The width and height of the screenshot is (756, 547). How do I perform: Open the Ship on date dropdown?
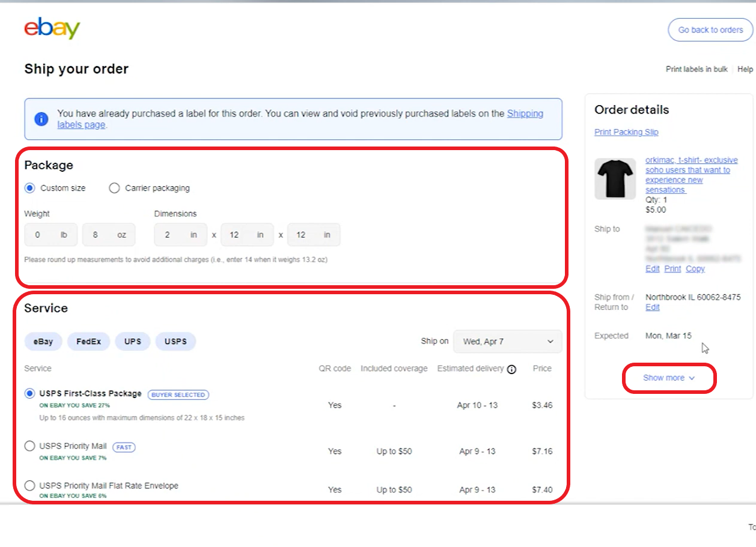[x=507, y=341]
